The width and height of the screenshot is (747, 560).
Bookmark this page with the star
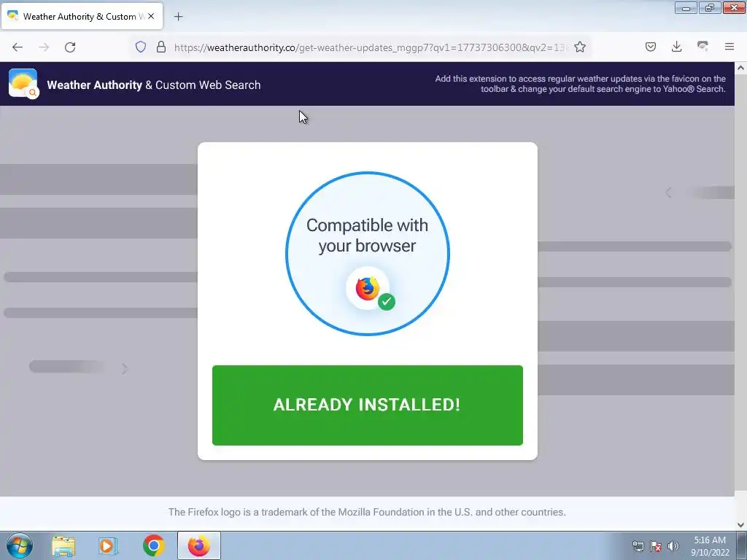[580, 47]
